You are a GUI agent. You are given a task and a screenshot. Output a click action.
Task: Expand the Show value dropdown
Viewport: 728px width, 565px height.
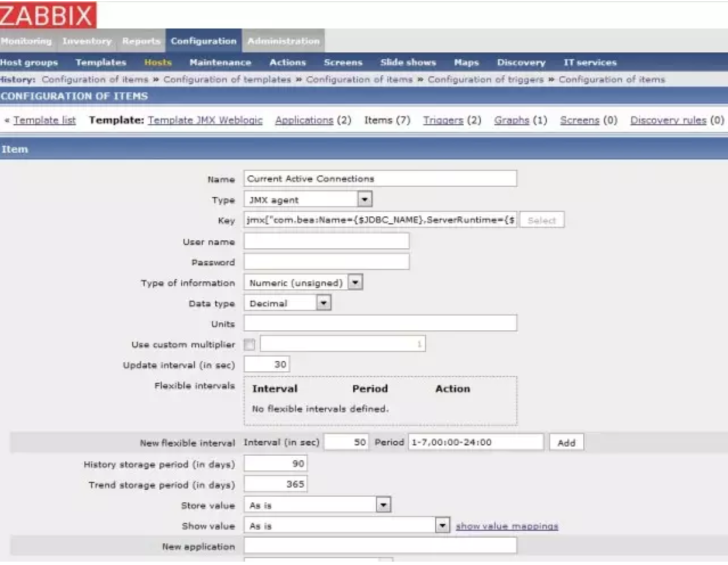[x=347, y=525]
